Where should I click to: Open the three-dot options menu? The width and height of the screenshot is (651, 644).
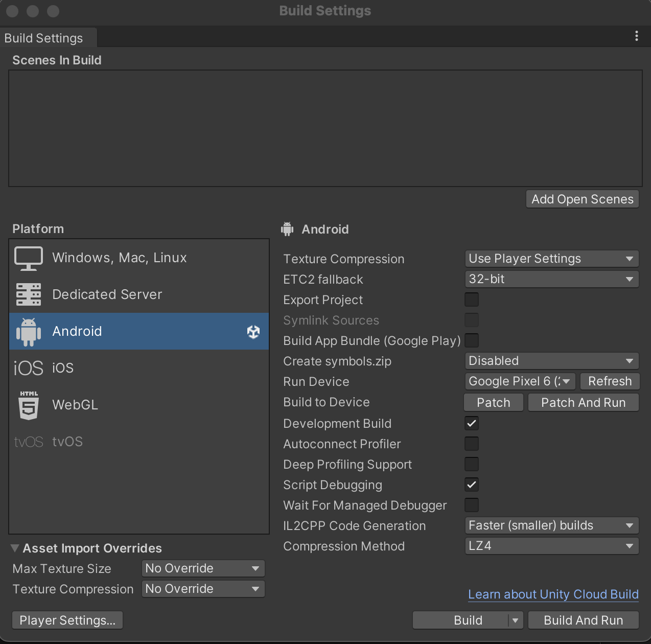click(x=636, y=36)
